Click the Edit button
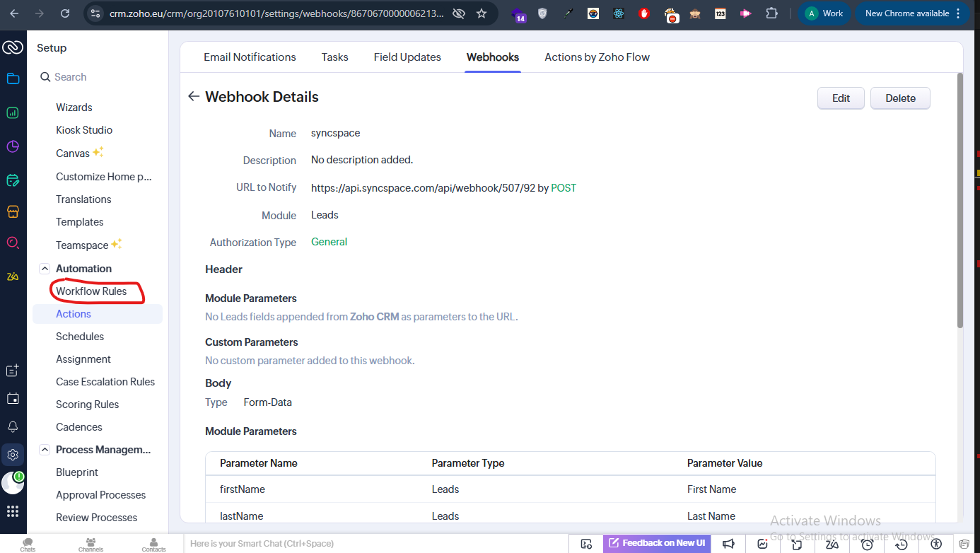This screenshot has width=980, height=553. click(x=841, y=98)
